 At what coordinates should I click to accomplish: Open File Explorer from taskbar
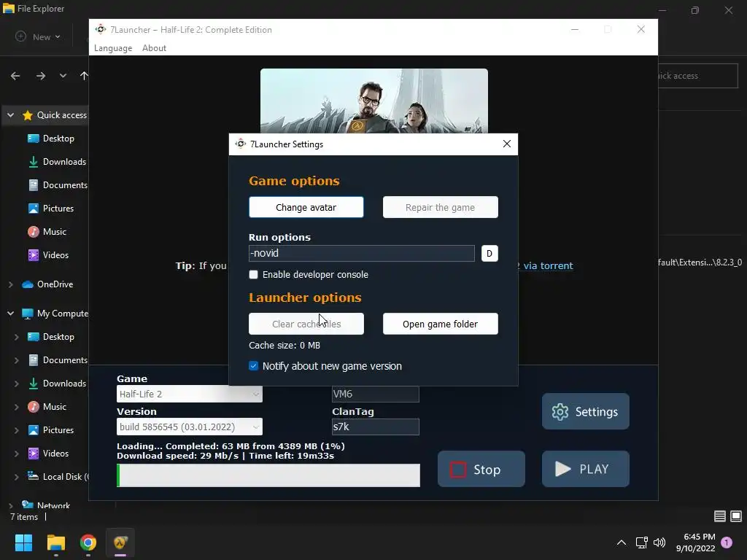point(55,542)
